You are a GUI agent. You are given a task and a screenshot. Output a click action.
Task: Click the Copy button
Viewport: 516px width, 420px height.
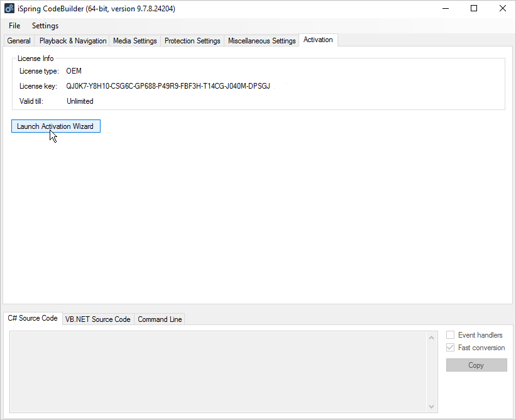[476, 365]
